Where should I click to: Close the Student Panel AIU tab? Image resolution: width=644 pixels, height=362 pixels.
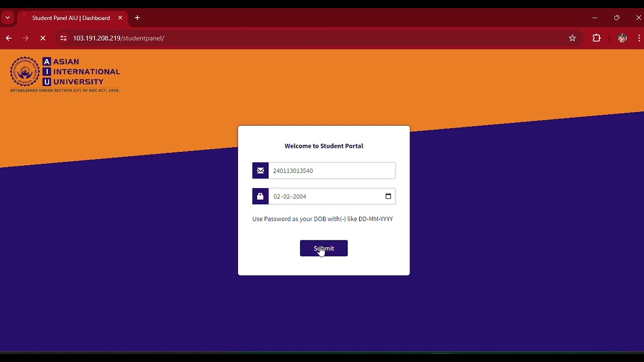tap(120, 18)
